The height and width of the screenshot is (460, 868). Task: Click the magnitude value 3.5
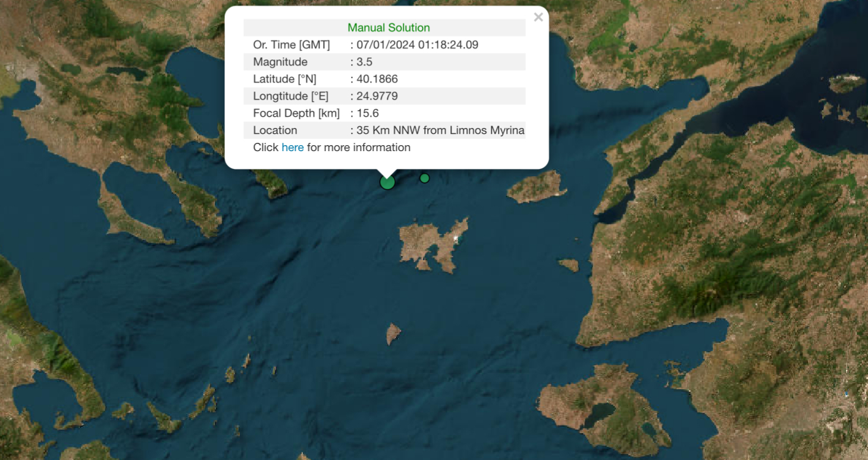pos(365,62)
